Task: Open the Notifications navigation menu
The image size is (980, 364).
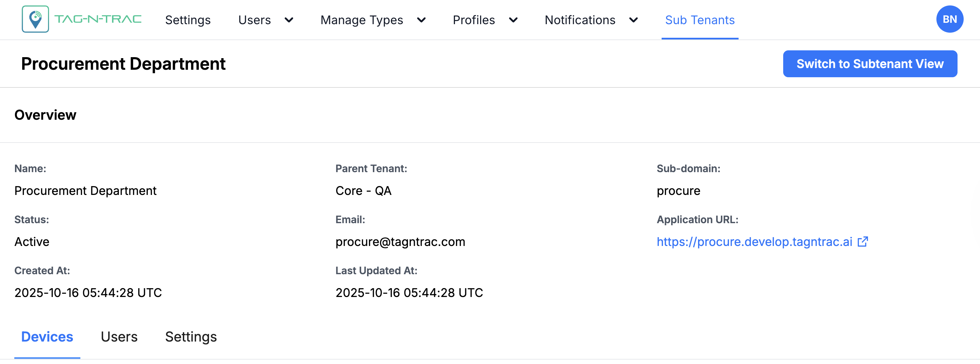Action: coord(580,20)
